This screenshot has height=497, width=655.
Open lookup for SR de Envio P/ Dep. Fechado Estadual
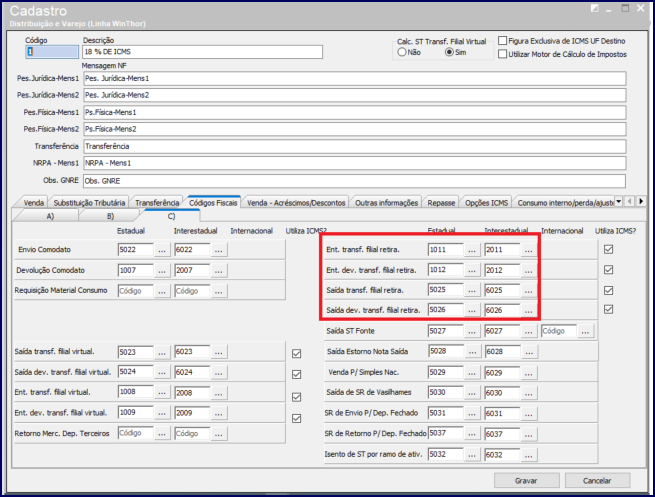coord(472,413)
